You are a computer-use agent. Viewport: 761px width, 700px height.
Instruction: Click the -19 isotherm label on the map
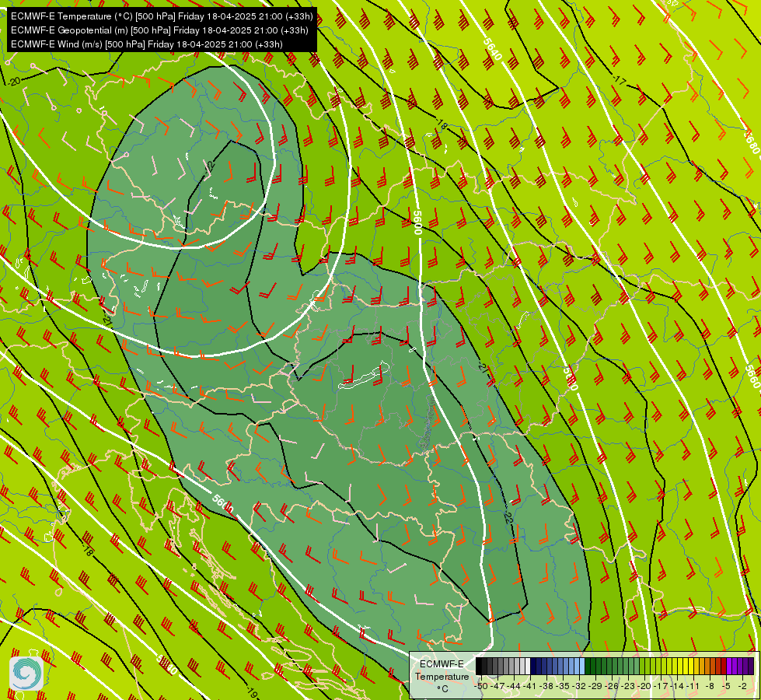[251, 691]
